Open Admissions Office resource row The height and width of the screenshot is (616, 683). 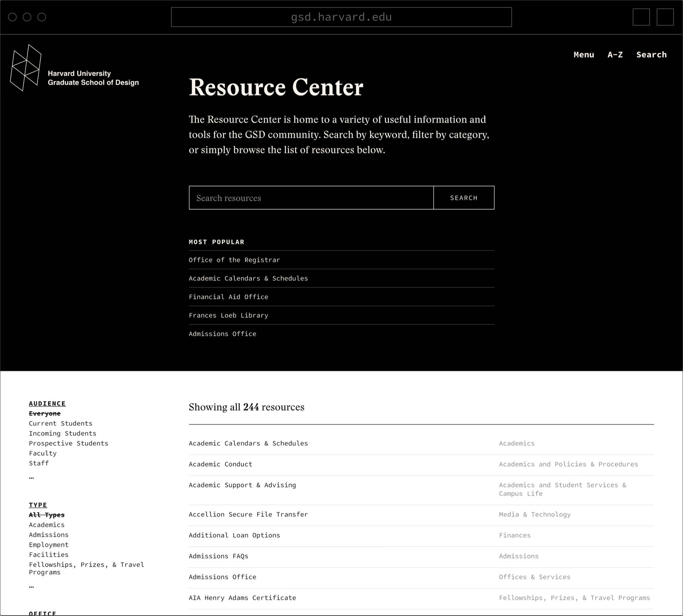tap(222, 577)
